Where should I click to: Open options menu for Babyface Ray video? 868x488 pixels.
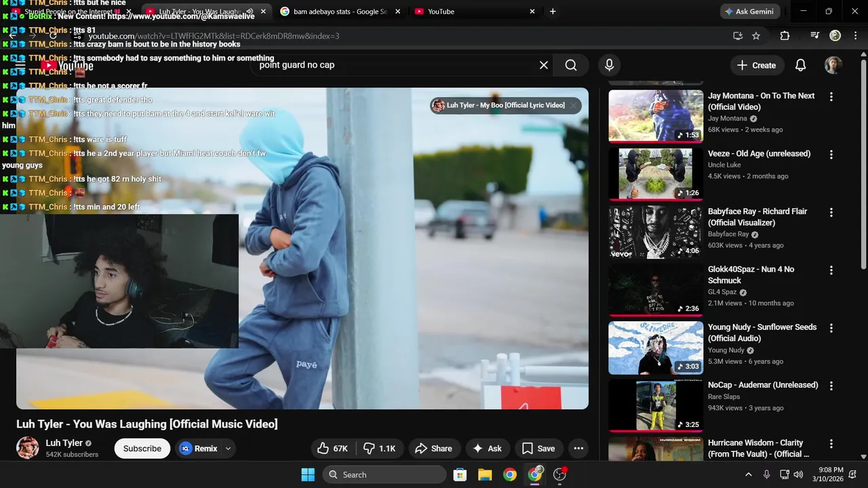pos(831,212)
